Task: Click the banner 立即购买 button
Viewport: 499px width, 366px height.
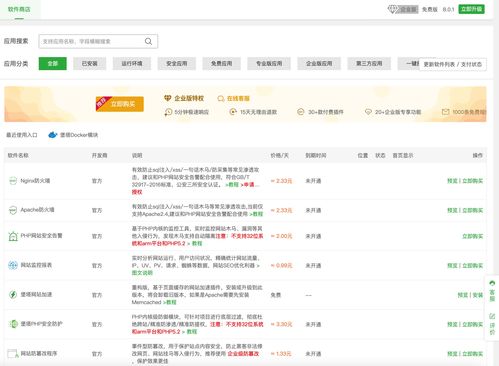Action: [120, 104]
